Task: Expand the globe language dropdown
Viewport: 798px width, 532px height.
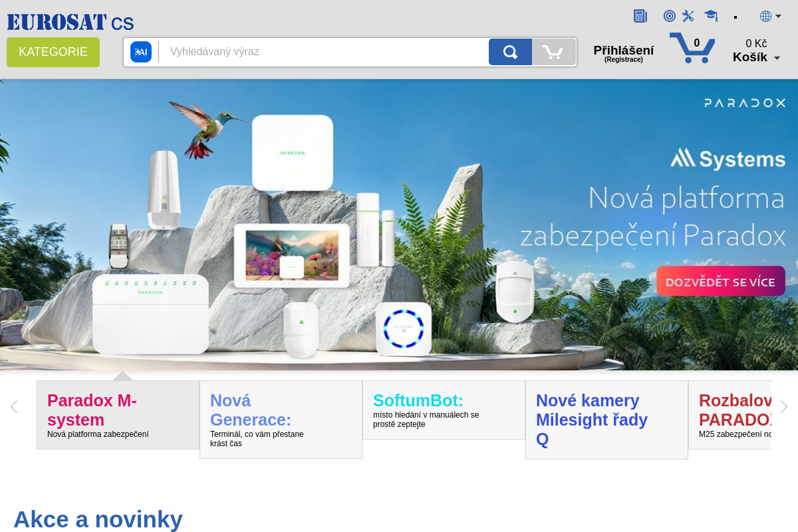Action: (771, 16)
